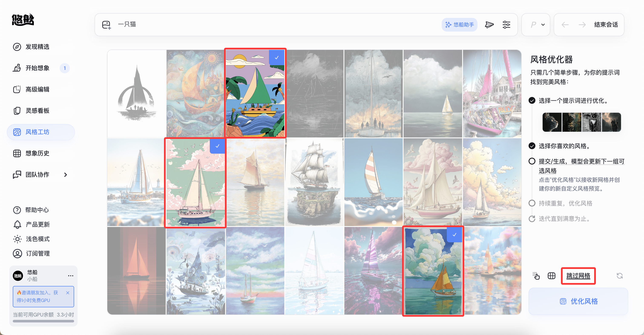
Task: Click the GPU balance progress bar
Action: (43, 321)
